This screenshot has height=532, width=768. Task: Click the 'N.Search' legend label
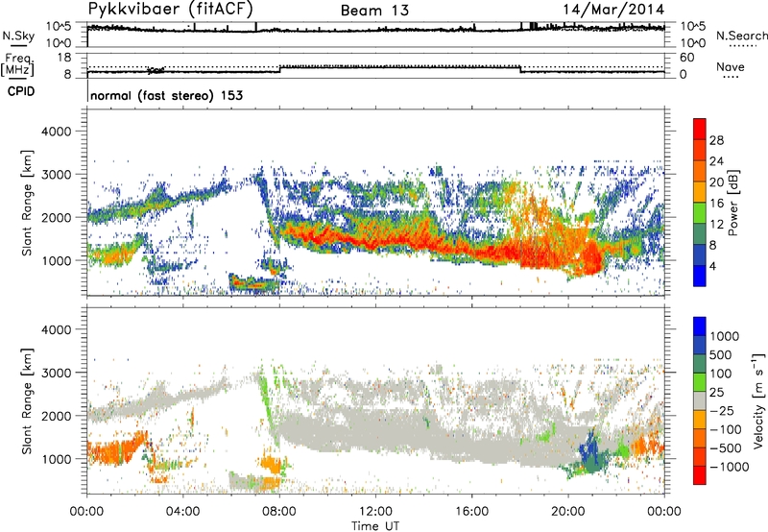741,36
